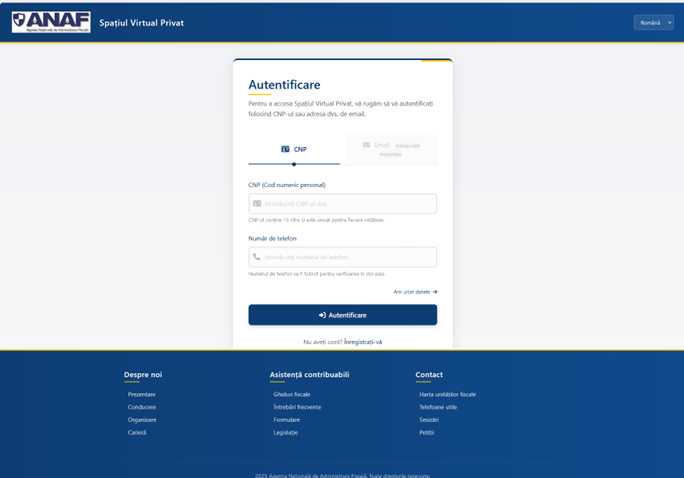
Task: Click the arrow icon beside Am uitat datele
Action: 435,292
